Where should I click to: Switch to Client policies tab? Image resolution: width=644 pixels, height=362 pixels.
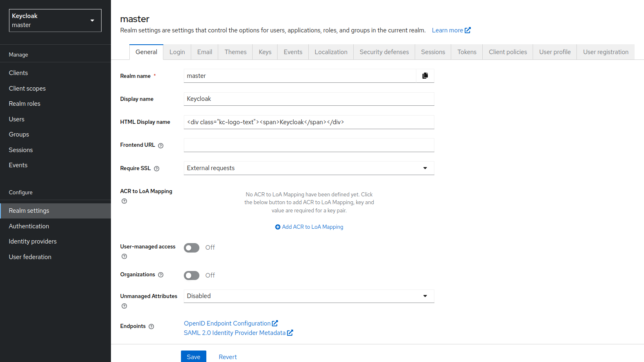point(508,52)
